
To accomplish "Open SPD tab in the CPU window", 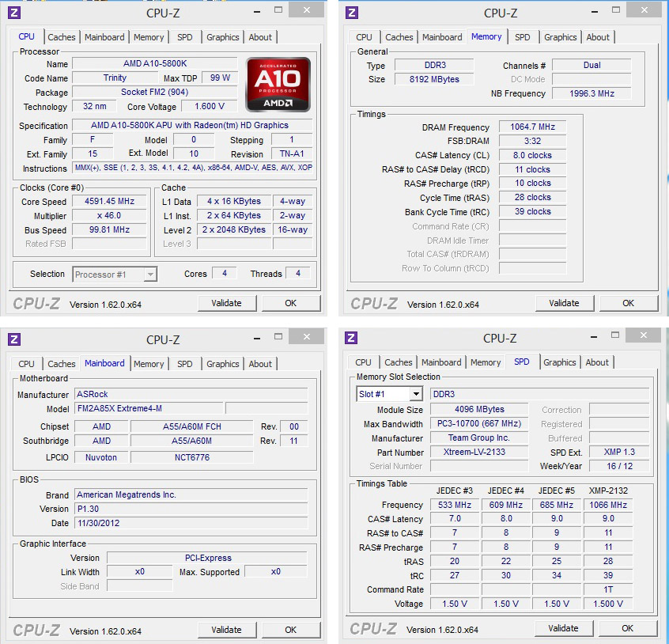I will click(185, 37).
